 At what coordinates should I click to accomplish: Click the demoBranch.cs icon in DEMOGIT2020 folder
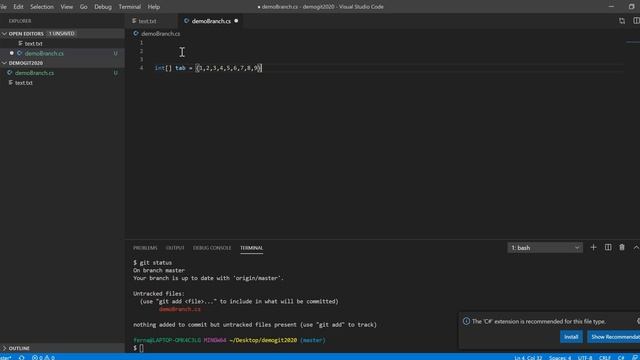point(9,73)
